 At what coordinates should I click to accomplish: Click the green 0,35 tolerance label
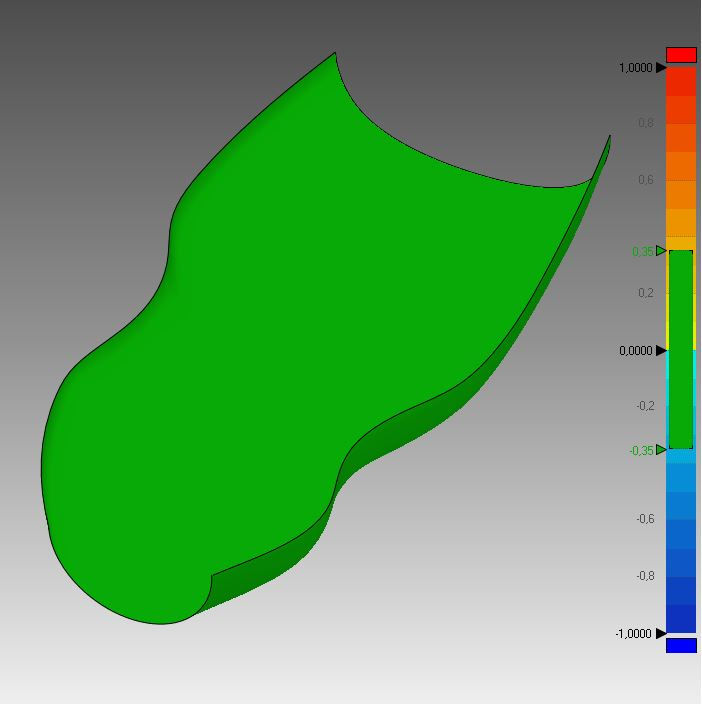click(x=643, y=251)
